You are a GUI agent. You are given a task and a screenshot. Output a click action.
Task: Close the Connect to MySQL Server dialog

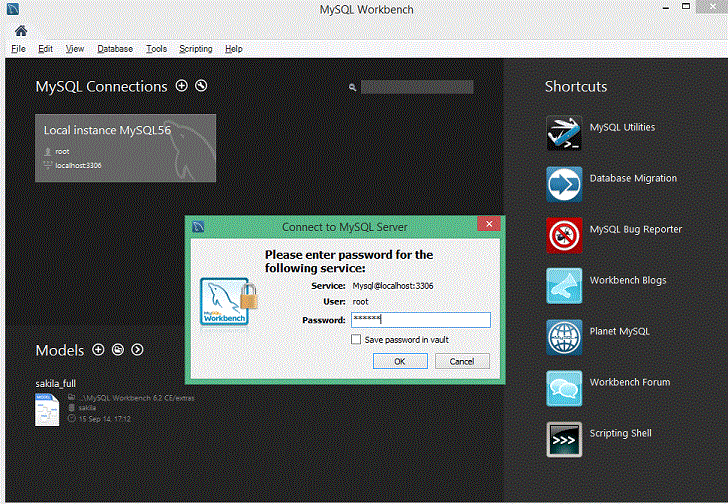489,224
